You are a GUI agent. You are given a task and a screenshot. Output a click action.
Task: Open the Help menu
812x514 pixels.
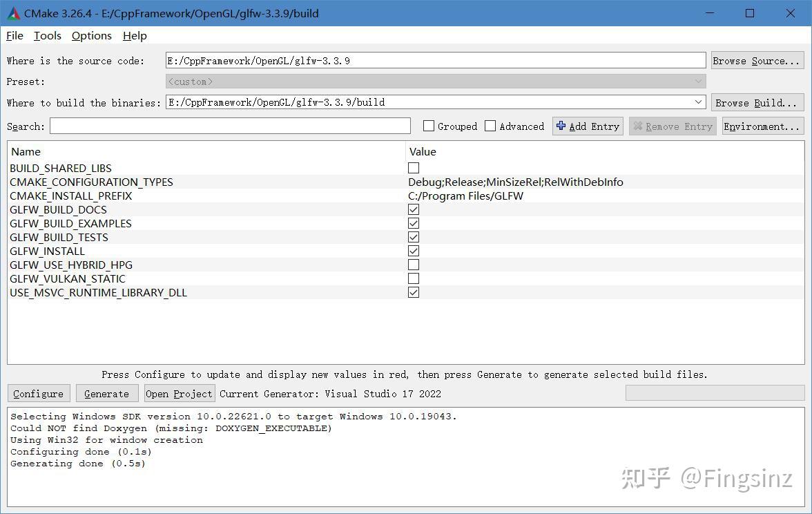point(135,36)
